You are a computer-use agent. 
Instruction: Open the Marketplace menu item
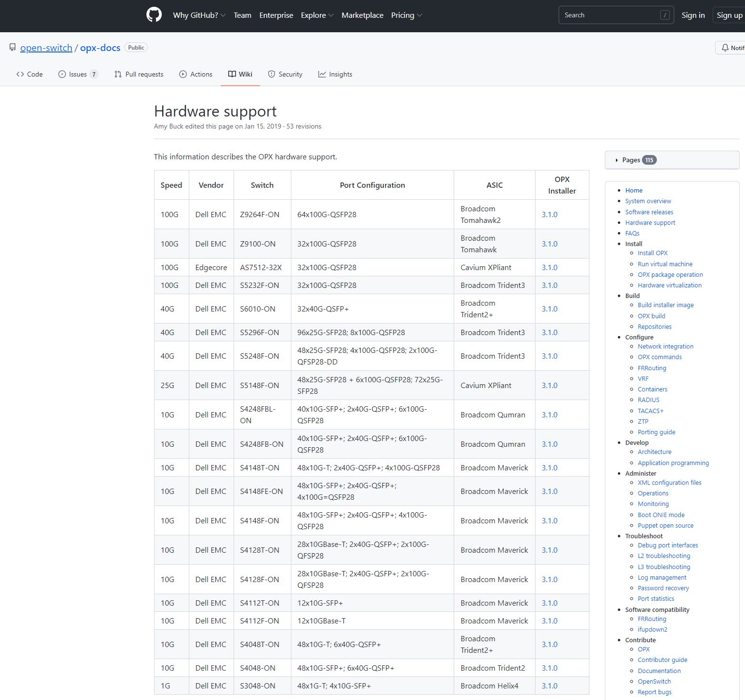(362, 15)
